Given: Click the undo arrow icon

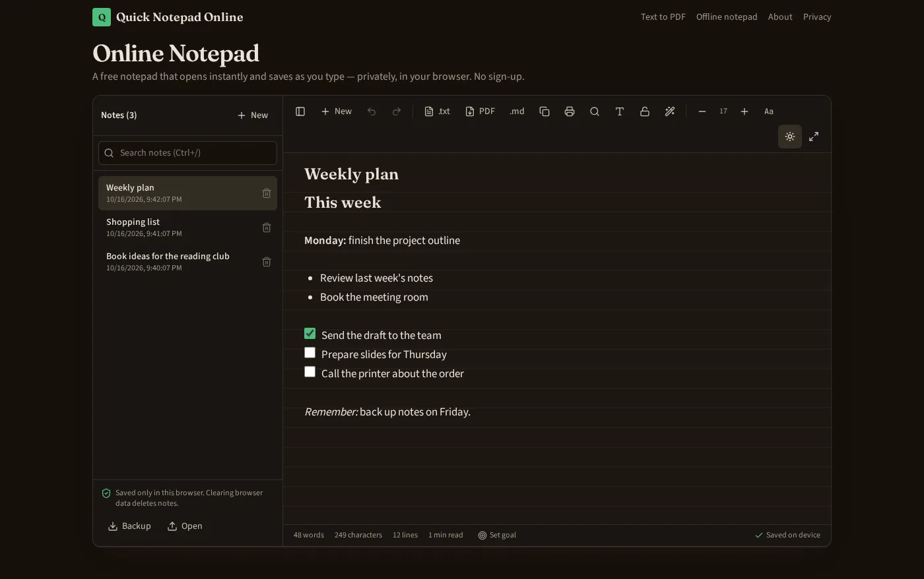Looking at the screenshot, I should click(372, 111).
